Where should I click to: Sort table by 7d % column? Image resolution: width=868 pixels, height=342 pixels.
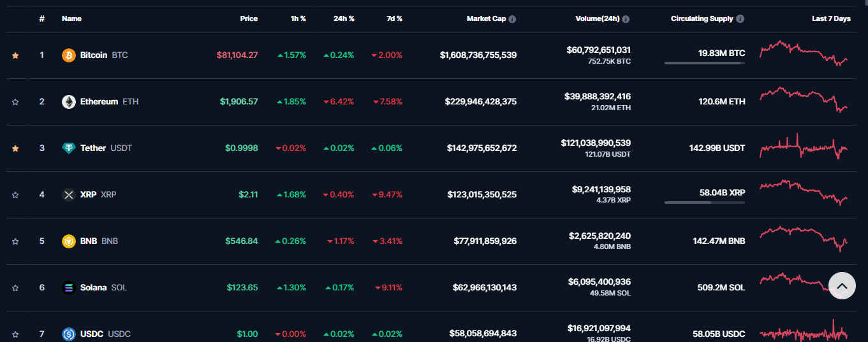coord(395,18)
